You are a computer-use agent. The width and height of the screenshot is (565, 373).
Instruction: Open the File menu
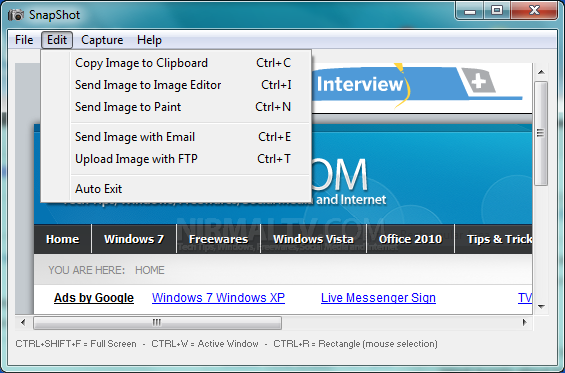coord(24,40)
